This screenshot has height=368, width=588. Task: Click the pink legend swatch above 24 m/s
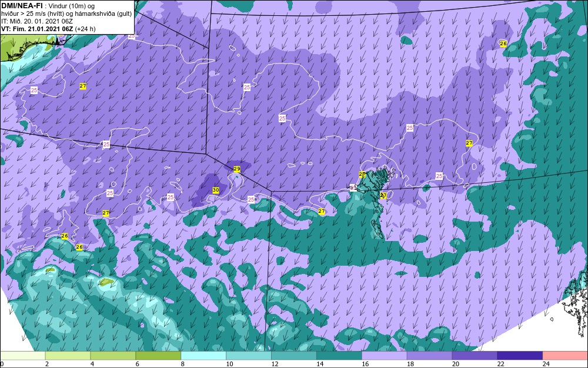click(566, 356)
